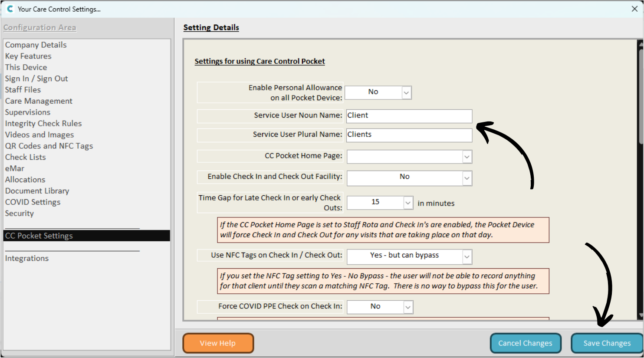This screenshot has width=644, height=358.
Task: Select CC Pocket Settings entry
Action: click(87, 236)
